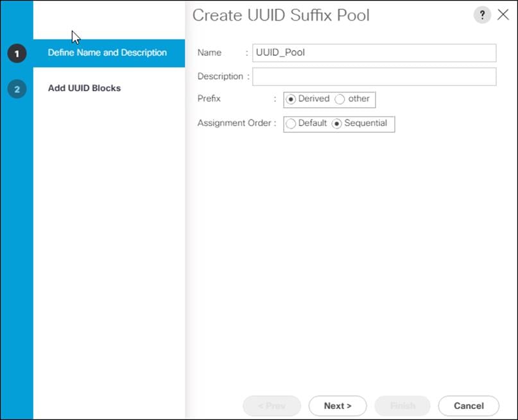Click the Prev button
Viewport: 518px width, 420px height.
click(x=272, y=406)
